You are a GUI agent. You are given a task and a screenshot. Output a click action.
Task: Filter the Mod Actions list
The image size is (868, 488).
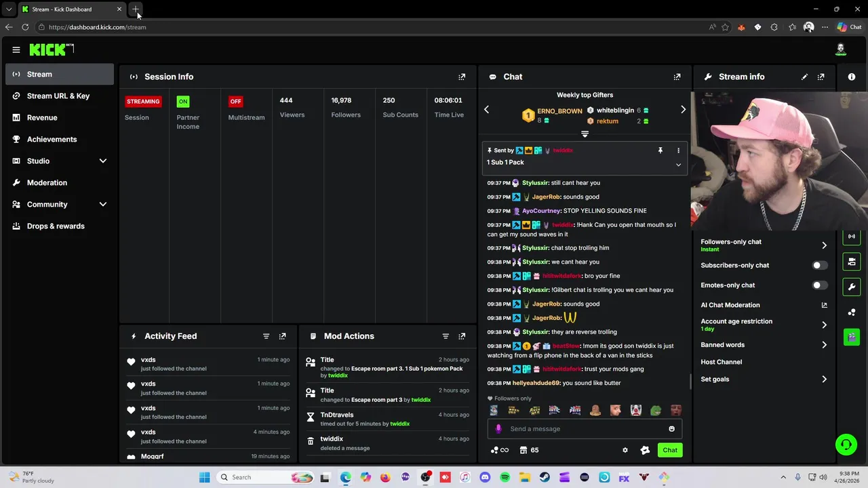coord(446,336)
